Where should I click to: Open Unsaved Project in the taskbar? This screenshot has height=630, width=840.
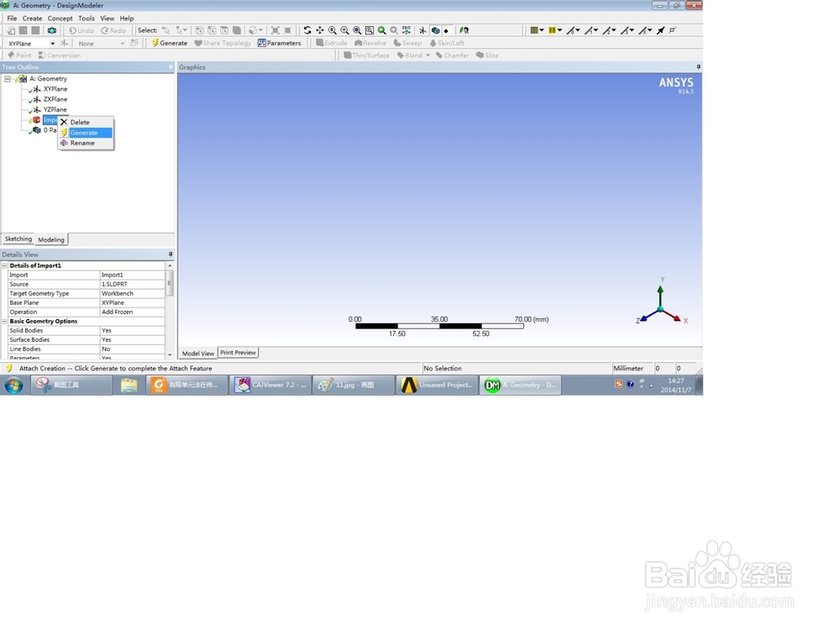click(437, 385)
